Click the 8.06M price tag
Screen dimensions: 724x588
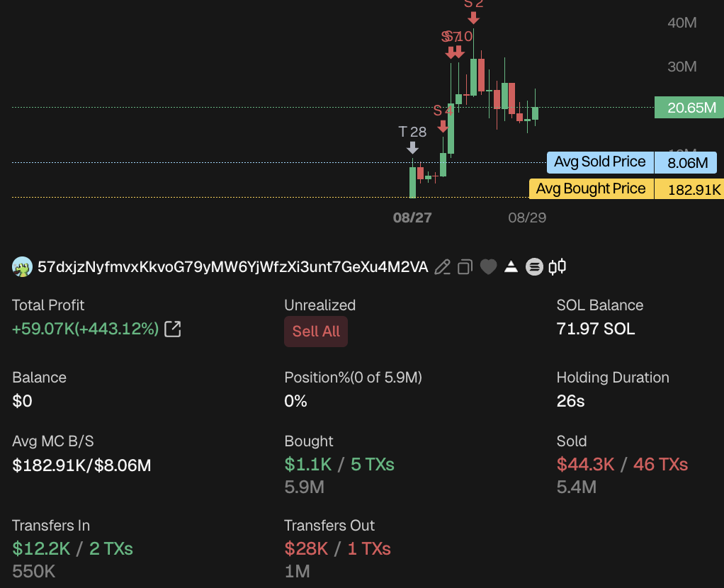click(686, 163)
